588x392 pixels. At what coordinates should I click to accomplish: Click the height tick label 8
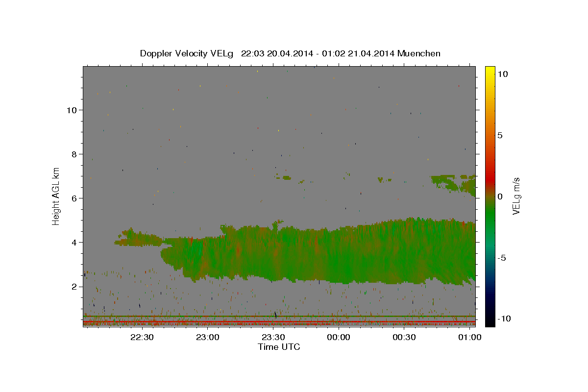point(73,154)
